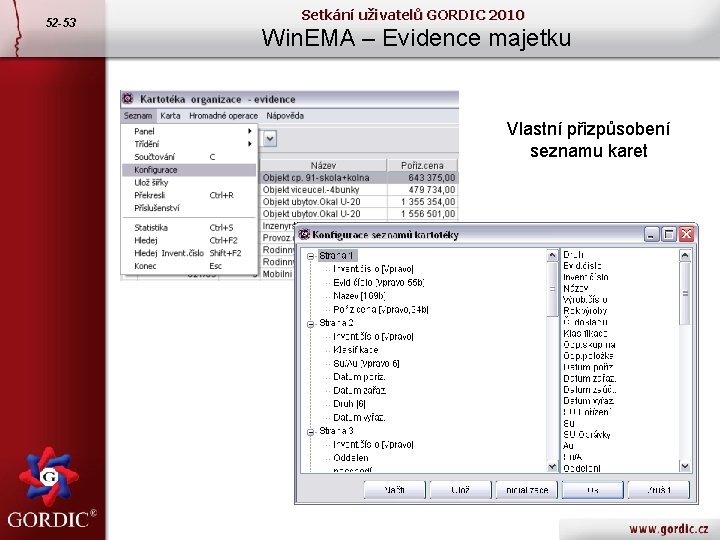Select row Objekt viceucel.-4bunky
This screenshot has height=540, width=720.
coord(359,190)
